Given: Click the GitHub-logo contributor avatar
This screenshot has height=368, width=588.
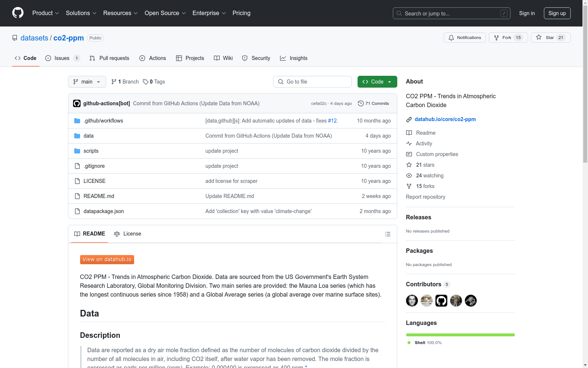Looking at the screenshot, I should coord(441,301).
